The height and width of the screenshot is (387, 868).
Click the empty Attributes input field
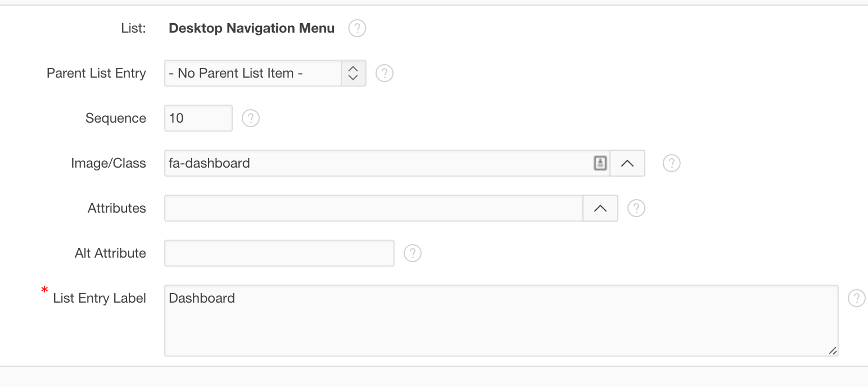point(371,208)
